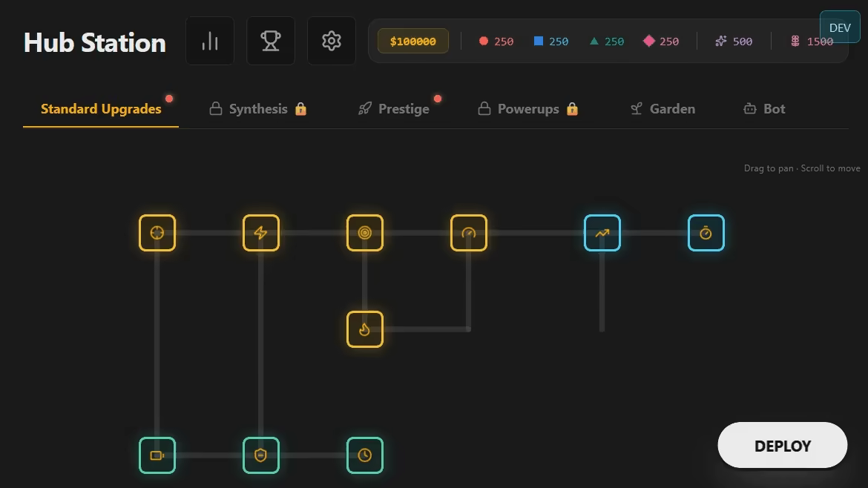This screenshot has width=868, height=488.
Task: Select the shield upgrade node
Action: coord(261,455)
